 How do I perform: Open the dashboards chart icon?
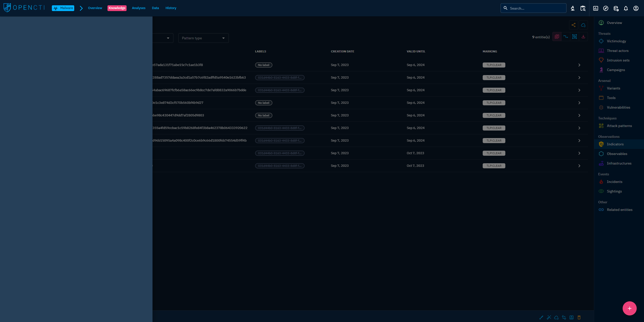coord(596,8)
